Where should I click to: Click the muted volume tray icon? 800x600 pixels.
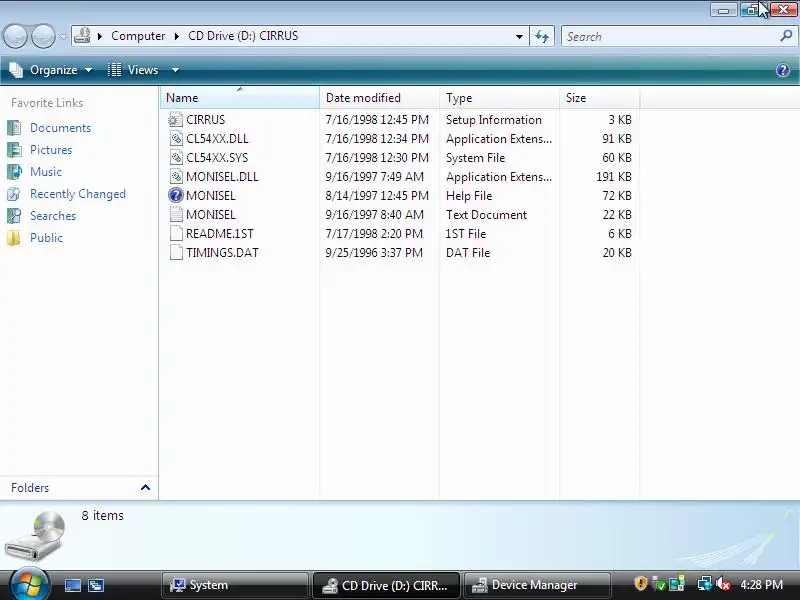723,584
